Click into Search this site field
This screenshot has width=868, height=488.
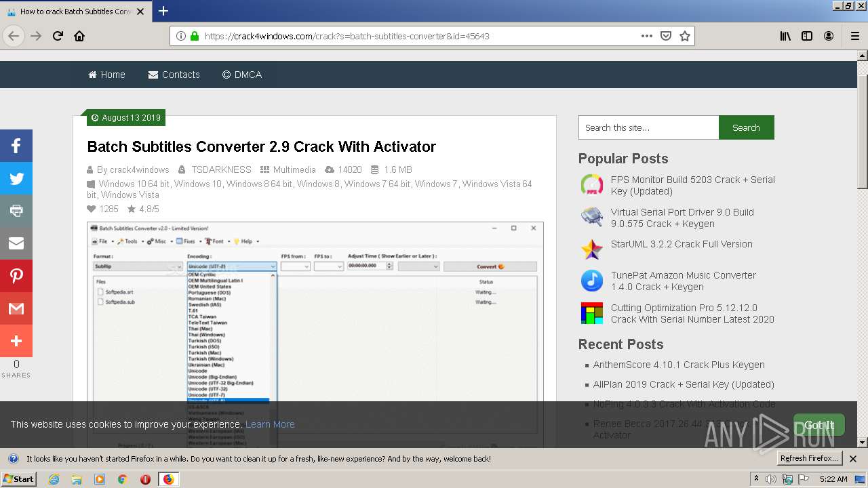coord(648,127)
